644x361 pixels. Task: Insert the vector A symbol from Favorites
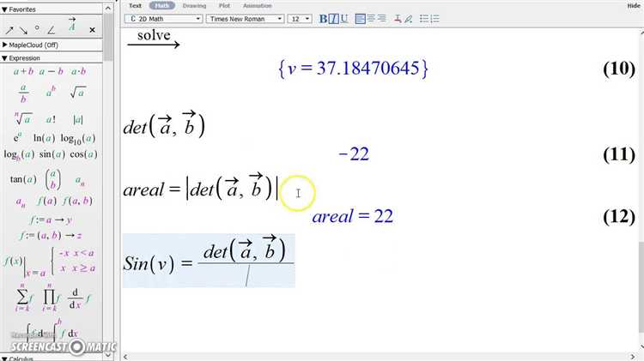(x=72, y=24)
